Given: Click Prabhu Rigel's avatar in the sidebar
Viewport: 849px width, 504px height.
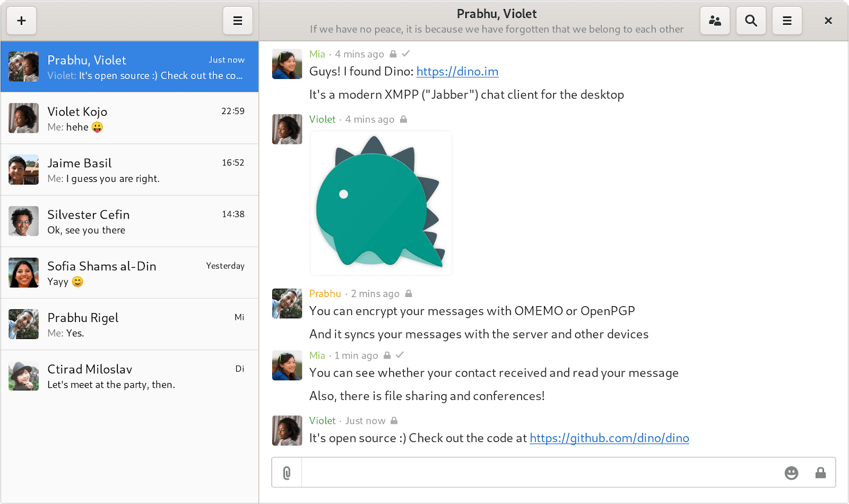Looking at the screenshot, I should 23,324.
